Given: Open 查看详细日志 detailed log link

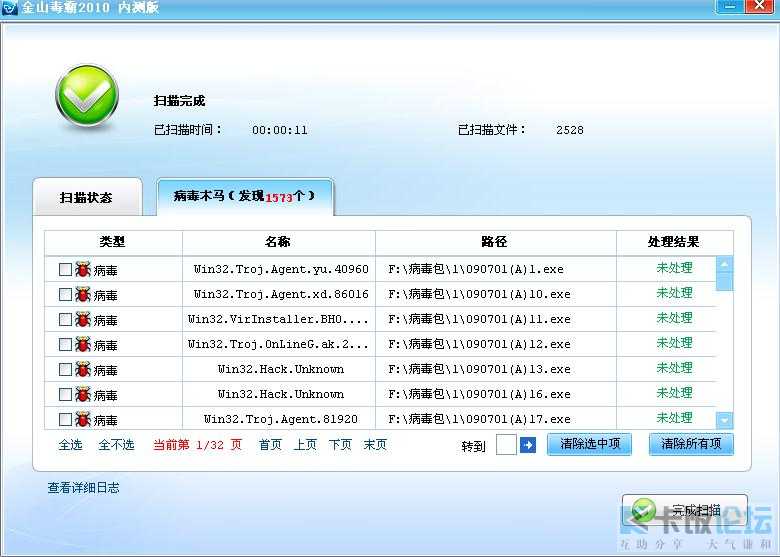Looking at the screenshot, I should click(84, 488).
